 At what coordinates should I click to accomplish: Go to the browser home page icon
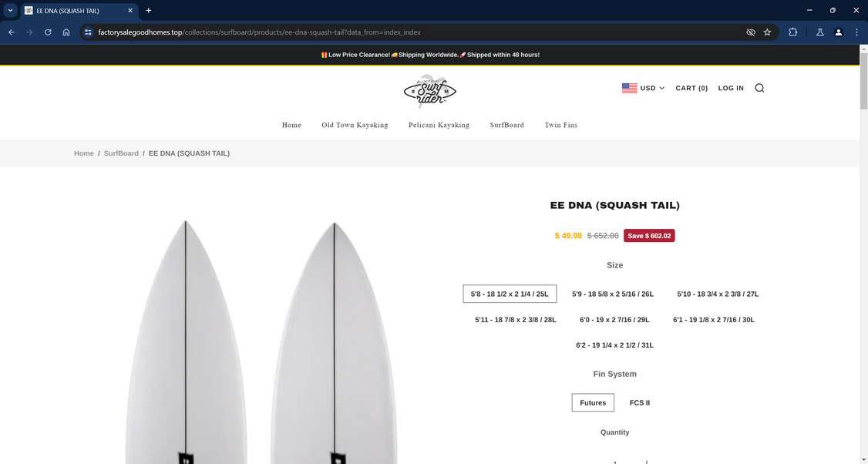coord(66,32)
